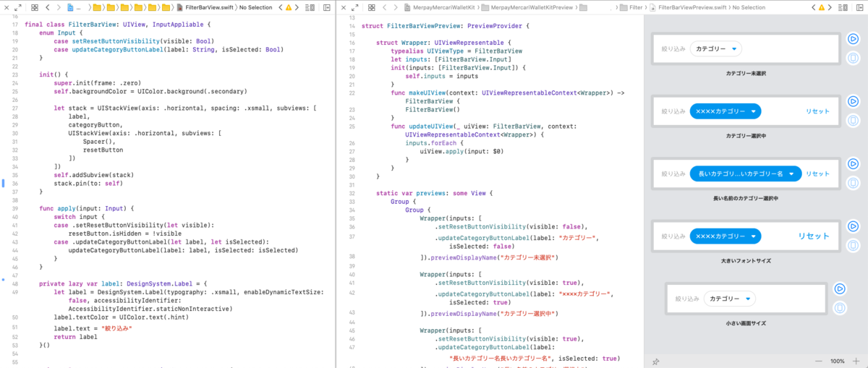Viewport: 868px width, 368px height.
Task: Preview カテゴリー選択中 on device
Action: [854, 119]
